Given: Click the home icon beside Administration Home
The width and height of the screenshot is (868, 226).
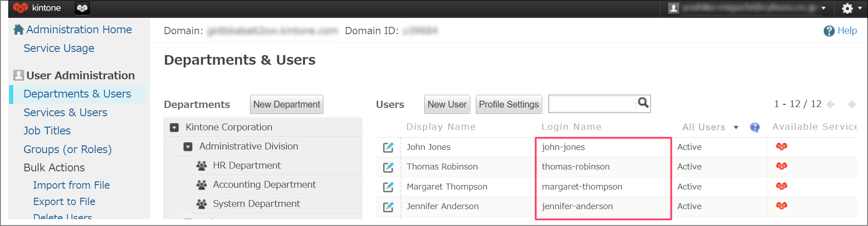Looking at the screenshot, I should tap(19, 29).
